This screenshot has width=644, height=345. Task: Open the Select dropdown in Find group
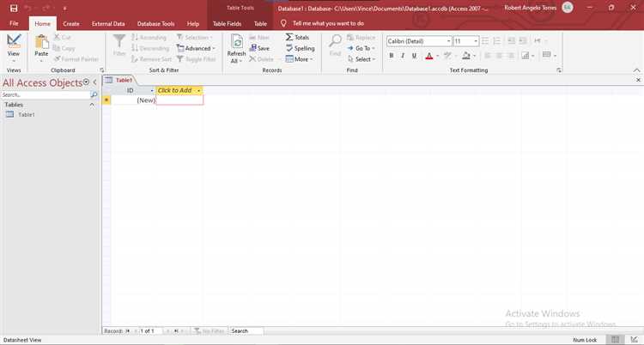tap(361, 59)
